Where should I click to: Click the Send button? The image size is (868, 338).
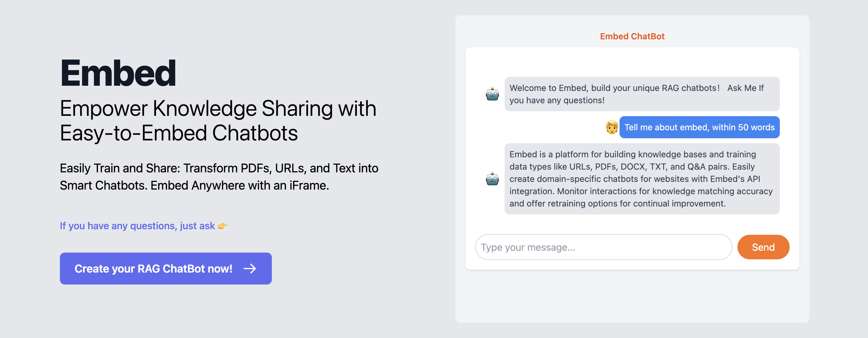click(763, 247)
